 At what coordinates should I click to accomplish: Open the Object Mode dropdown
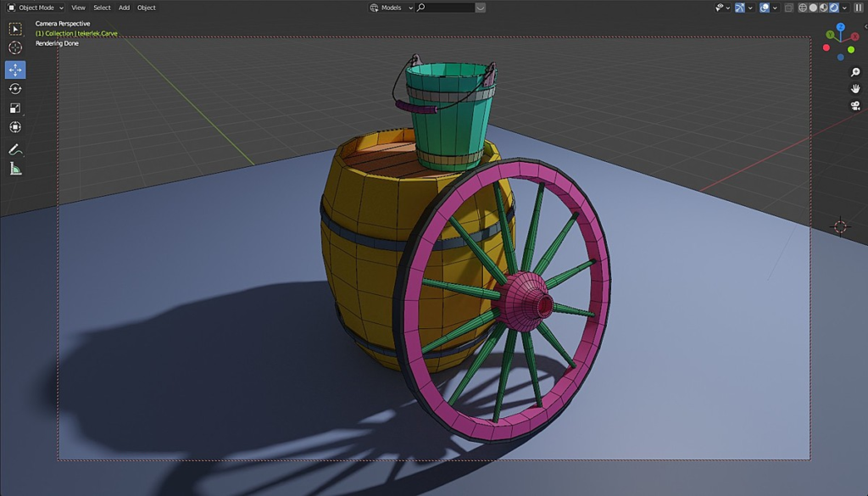pyautogui.click(x=36, y=8)
